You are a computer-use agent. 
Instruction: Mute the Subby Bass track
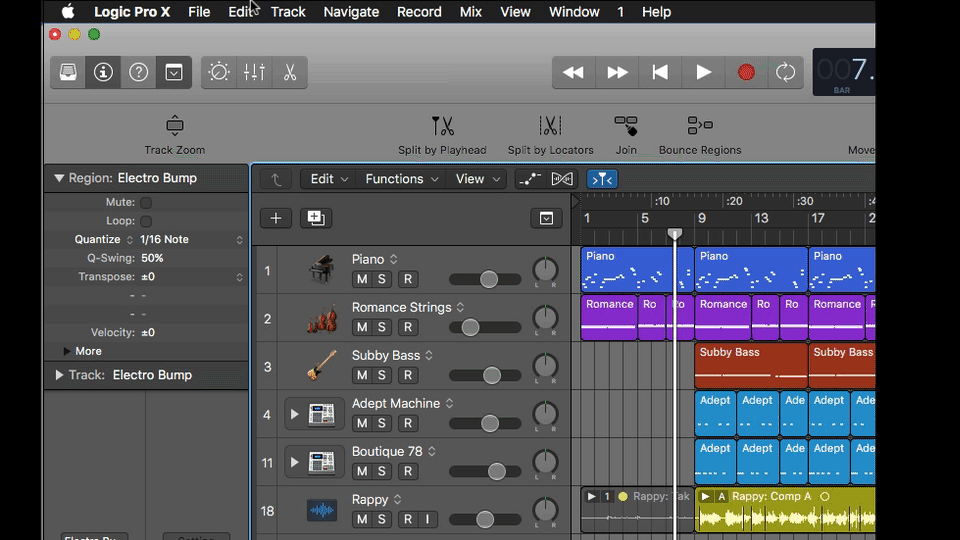click(362, 375)
